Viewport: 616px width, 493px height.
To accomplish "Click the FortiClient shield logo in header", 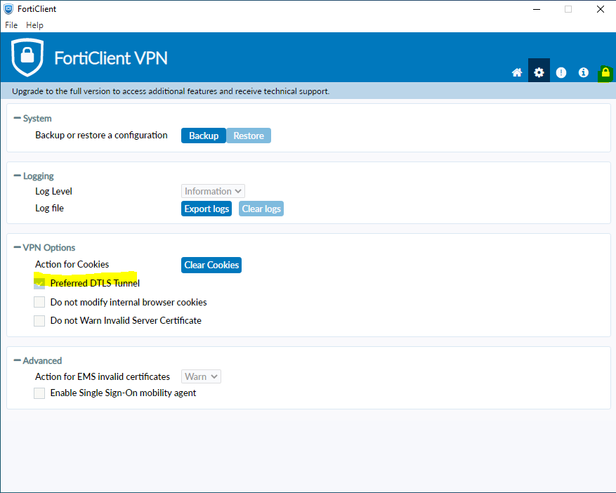I will [x=27, y=58].
